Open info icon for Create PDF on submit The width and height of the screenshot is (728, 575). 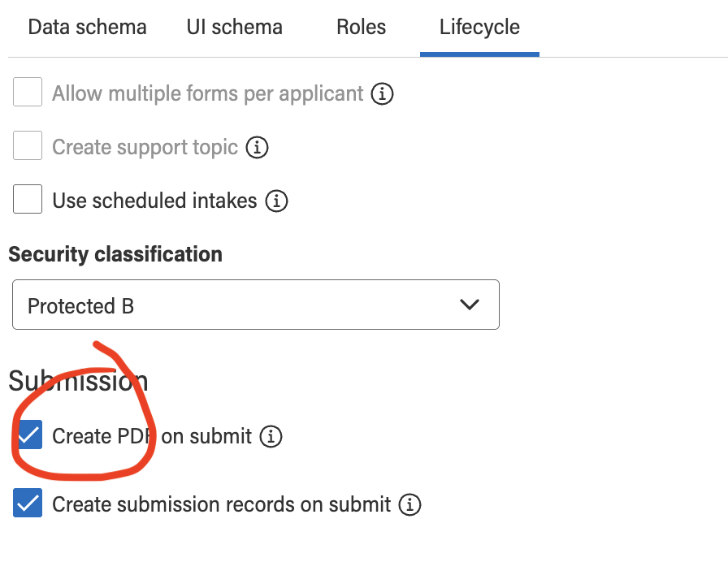click(x=271, y=437)
